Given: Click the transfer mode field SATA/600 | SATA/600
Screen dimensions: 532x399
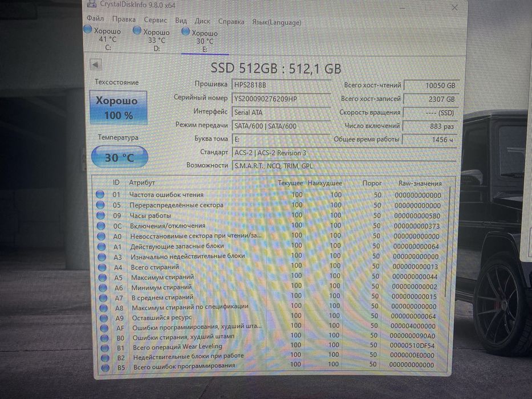Looking at the screenshot, I should [x=281, y=126].
